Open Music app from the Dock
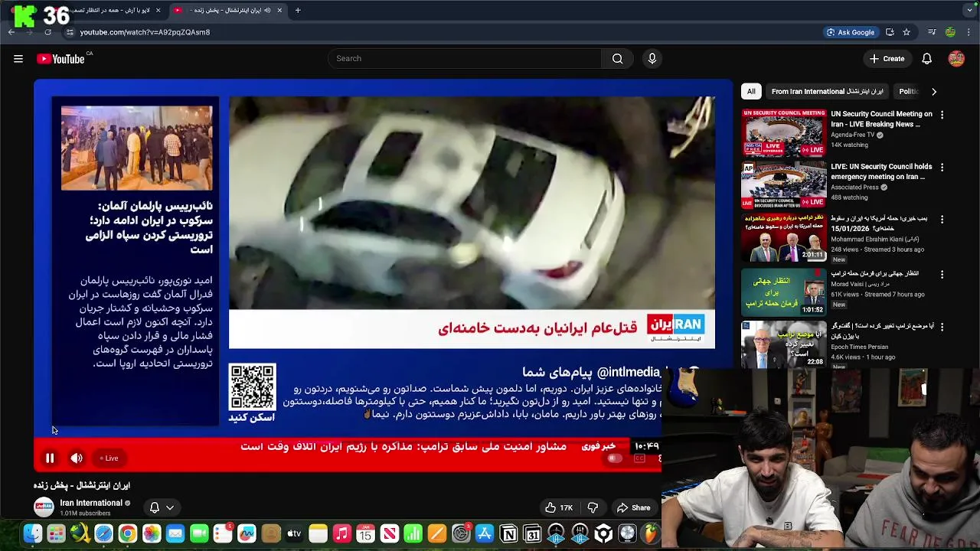Viewport: 980px width, 551px height. (342, 534)
